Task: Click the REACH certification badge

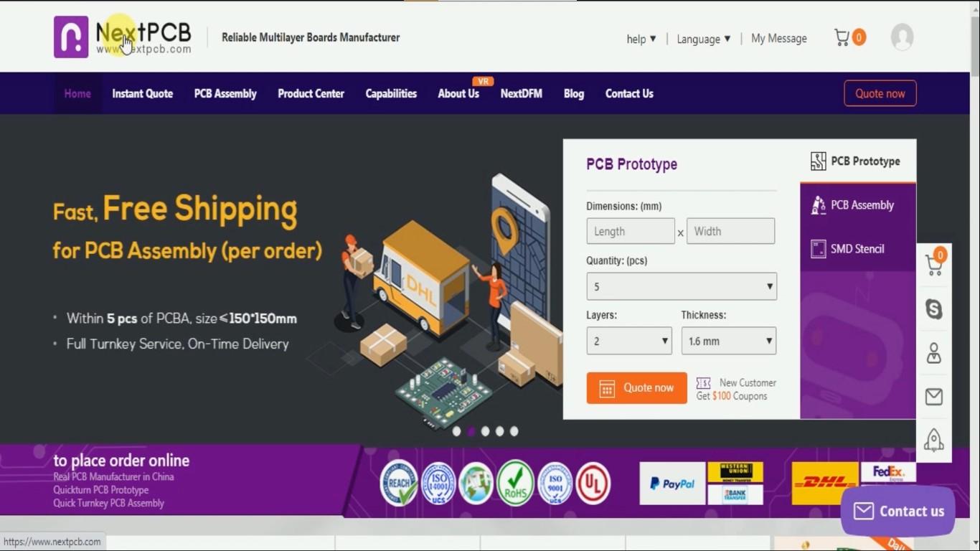Action: [x=399, y=483]
